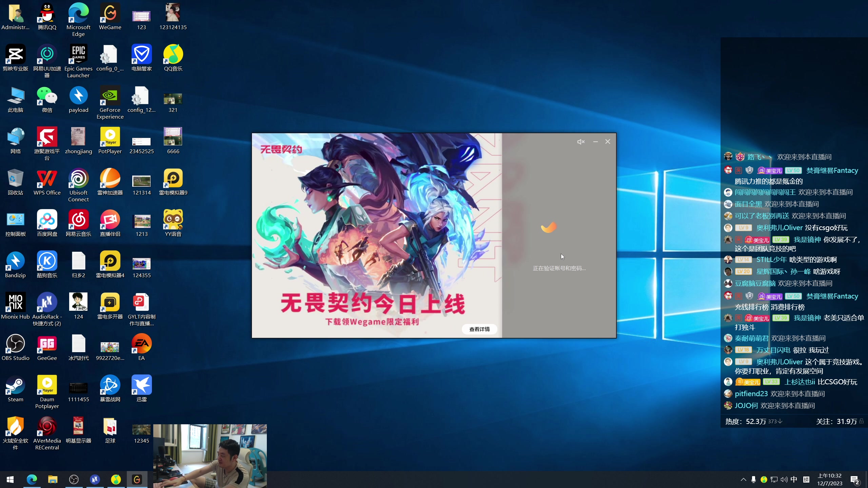Switch the 中 input method indicator
This screenshot has width=868, height=488.
[794, 480]
